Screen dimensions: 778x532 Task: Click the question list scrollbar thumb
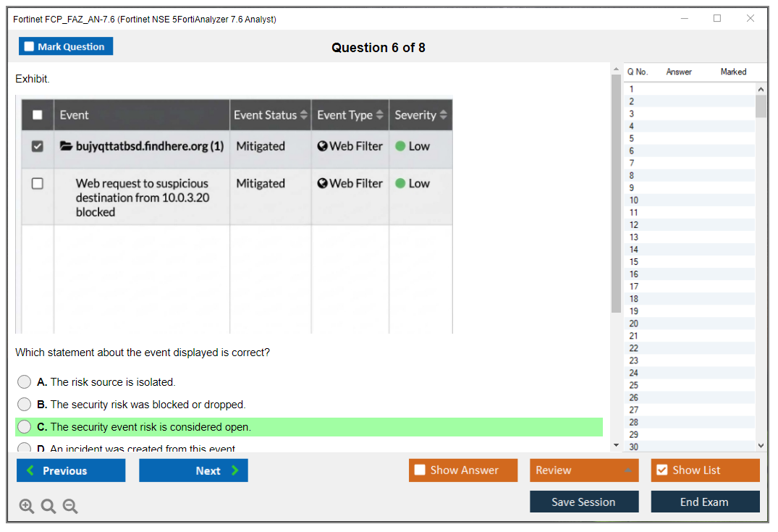tap(761, 106)
